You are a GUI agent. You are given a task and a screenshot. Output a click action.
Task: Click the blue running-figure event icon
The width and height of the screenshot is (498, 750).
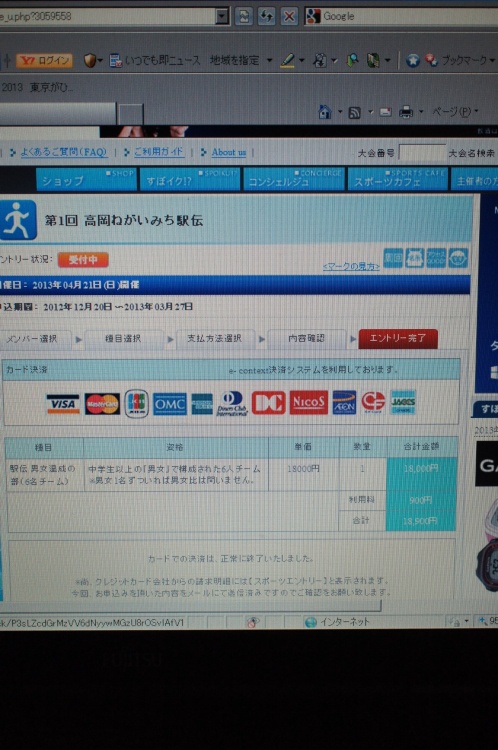click(x=18, y=220)
